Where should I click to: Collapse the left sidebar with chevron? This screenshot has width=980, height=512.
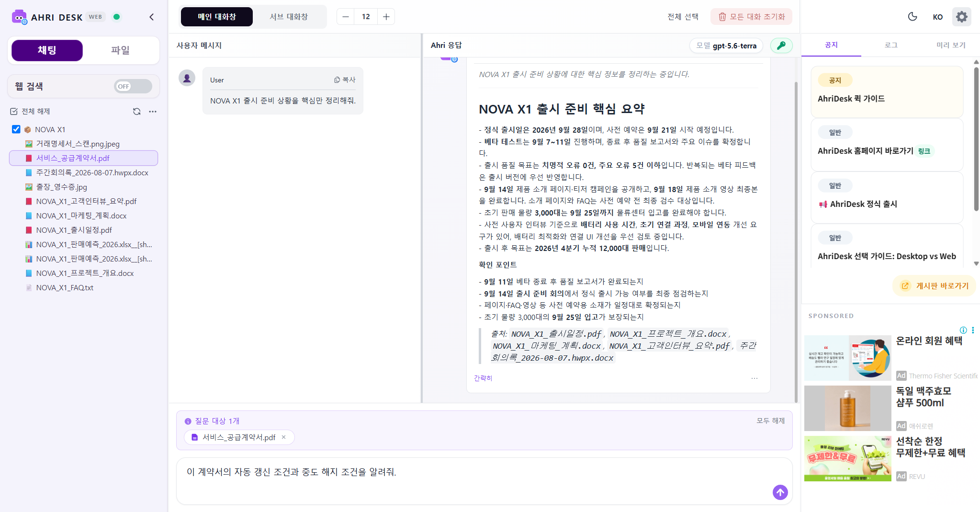click(x=151, y=17)
